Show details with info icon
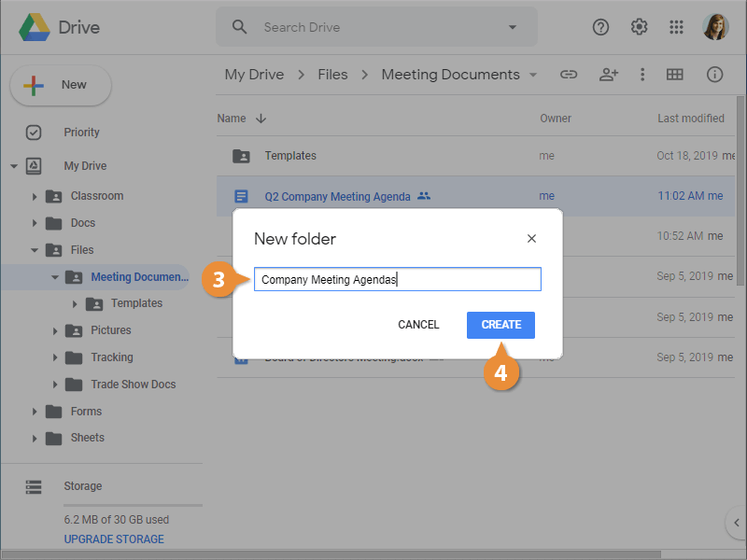 [x=715, y=75]
